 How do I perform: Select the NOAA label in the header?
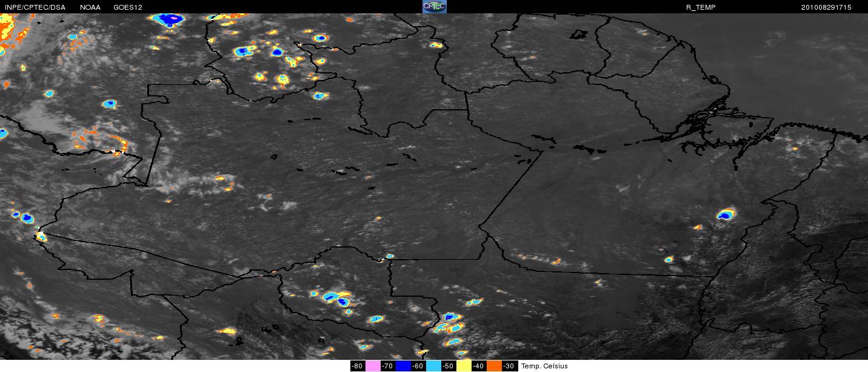(90, 7)
